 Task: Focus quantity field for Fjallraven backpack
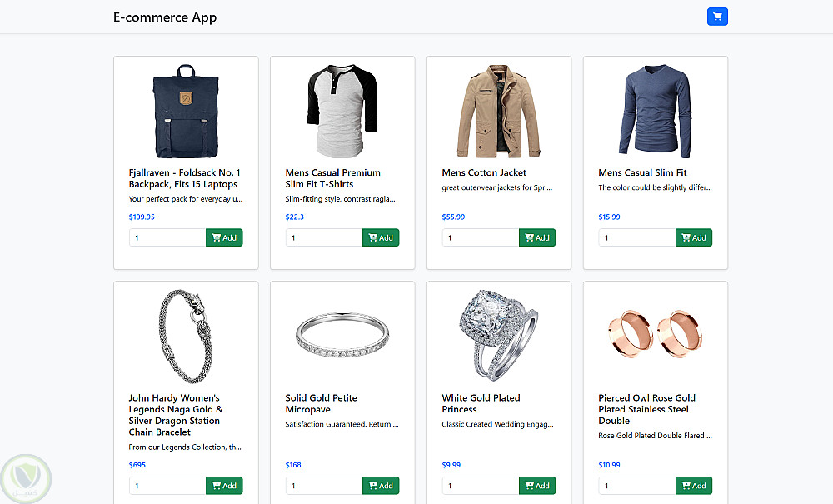(x=167, y=237)
